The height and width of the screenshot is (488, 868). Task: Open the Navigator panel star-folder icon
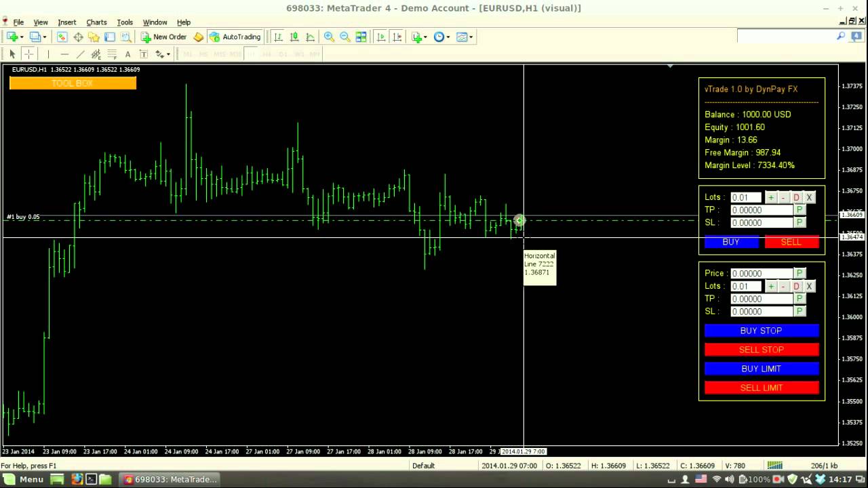tap(94, 37)
